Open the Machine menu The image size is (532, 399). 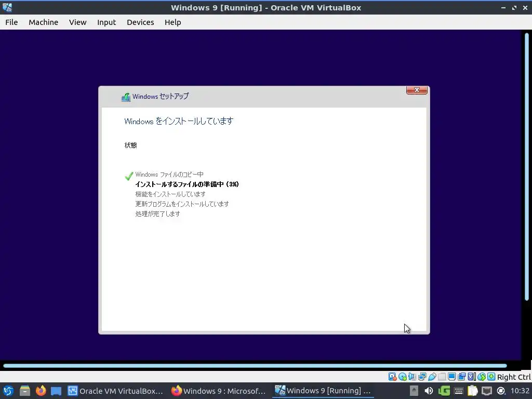44,22
